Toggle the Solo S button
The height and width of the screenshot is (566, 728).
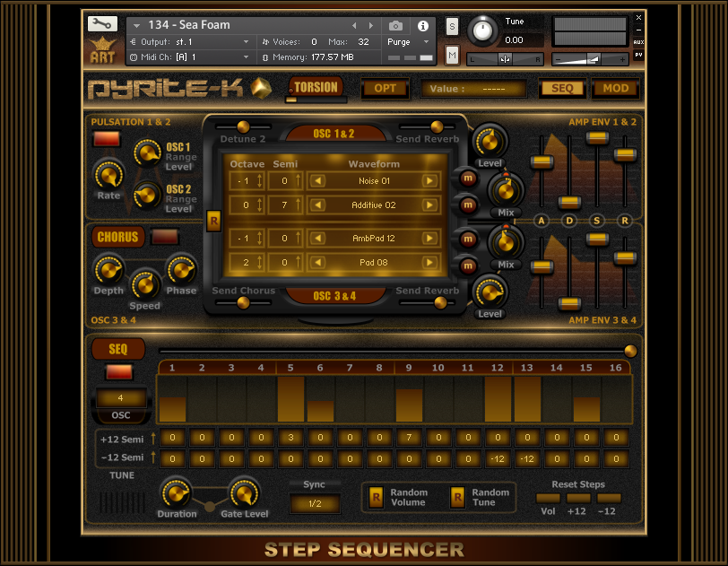(452, 27)
